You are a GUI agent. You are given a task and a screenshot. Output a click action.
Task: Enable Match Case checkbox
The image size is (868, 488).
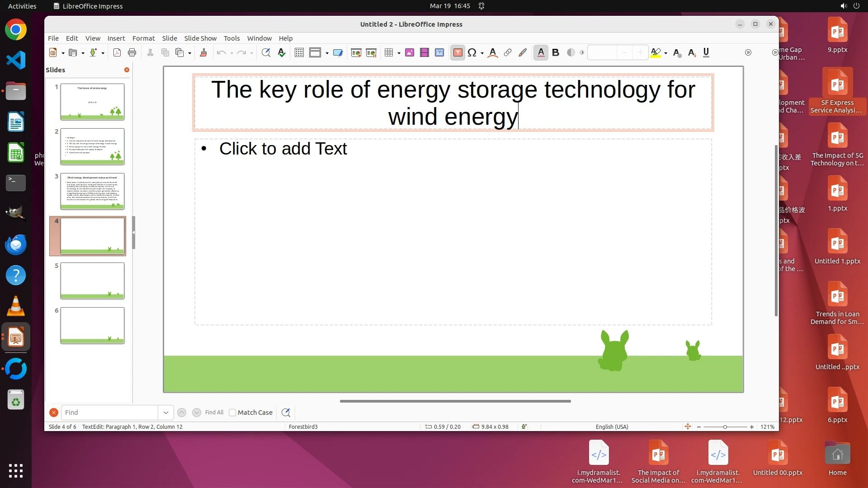point(232,413)
